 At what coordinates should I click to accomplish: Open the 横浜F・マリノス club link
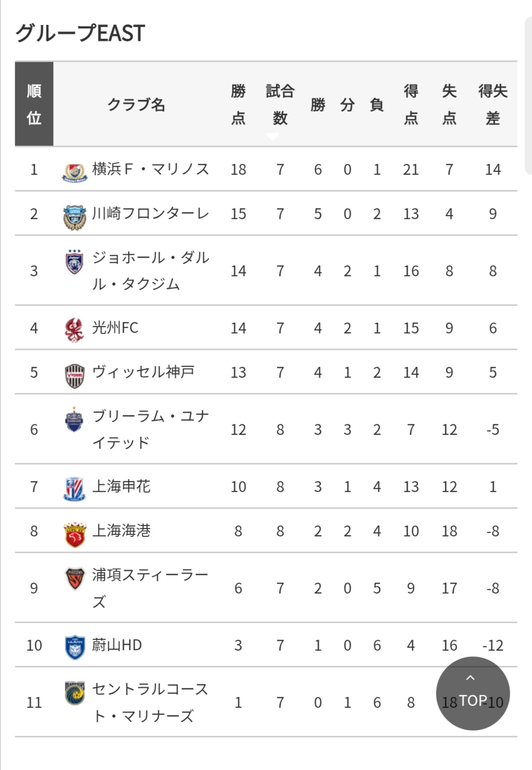click(x=151, y=169)
